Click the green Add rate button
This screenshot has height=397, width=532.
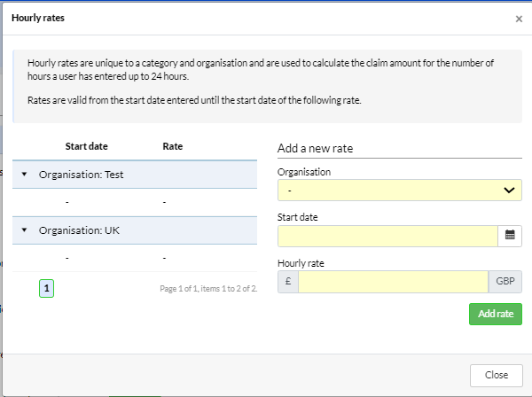coord(496,314)
